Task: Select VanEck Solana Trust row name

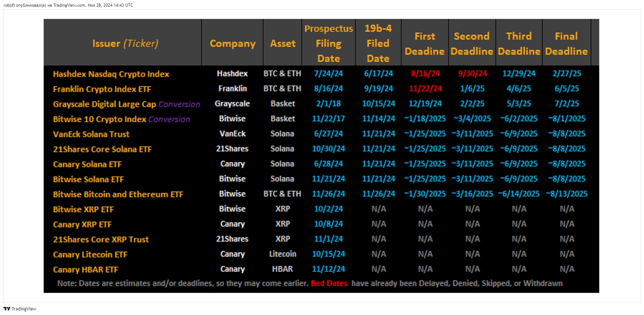Action: tap(91, 134)
